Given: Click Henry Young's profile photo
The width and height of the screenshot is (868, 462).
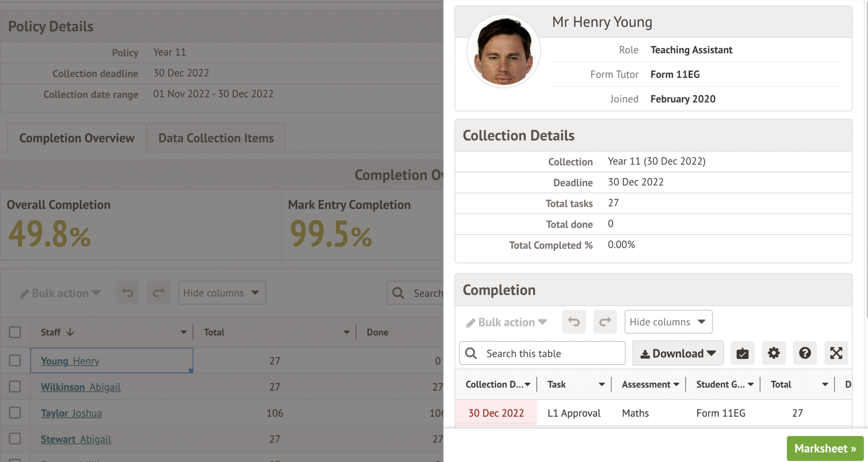Looking at the screenshot, I should pos(504,51).
